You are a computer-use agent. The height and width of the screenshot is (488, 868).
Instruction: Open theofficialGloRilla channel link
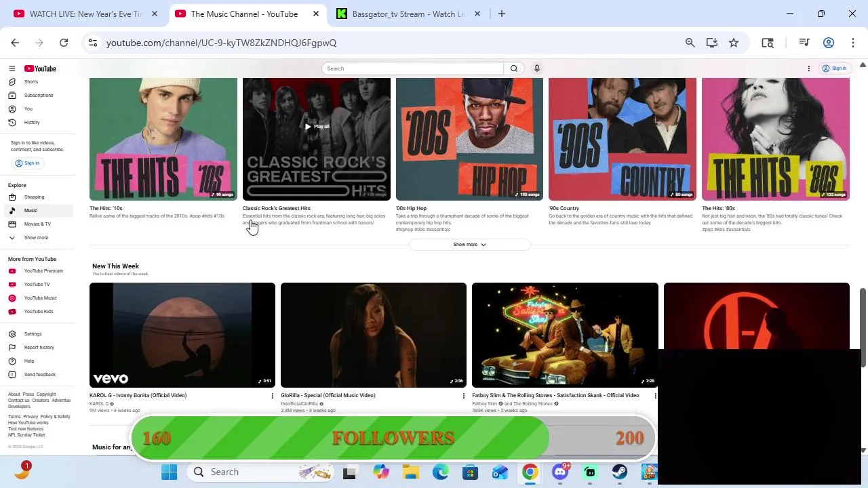click(299, 404)
